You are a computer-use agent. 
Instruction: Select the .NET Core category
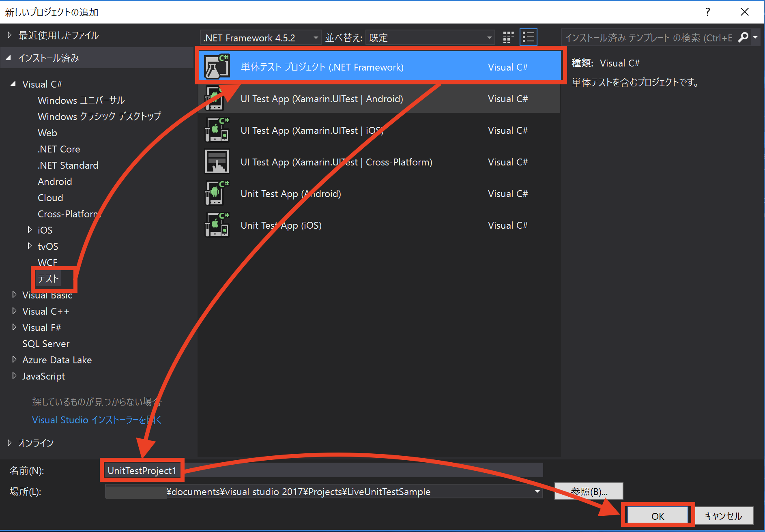[59, 149]
